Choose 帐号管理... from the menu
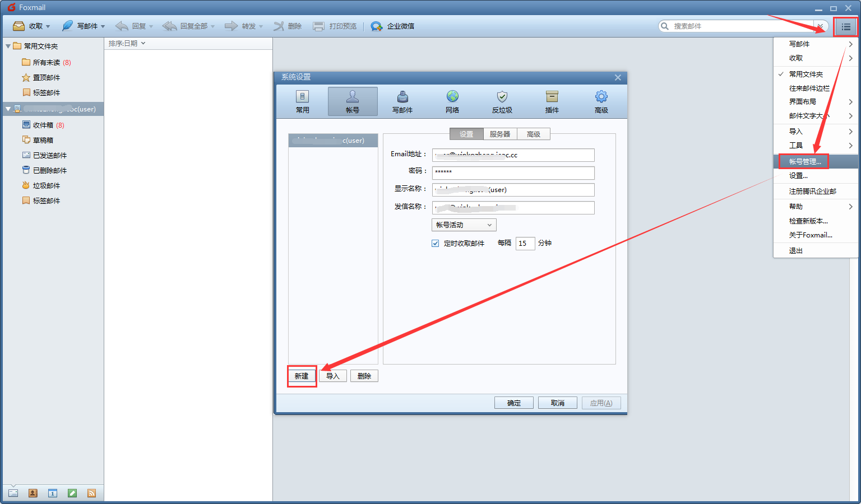 [x=816, y=162]
